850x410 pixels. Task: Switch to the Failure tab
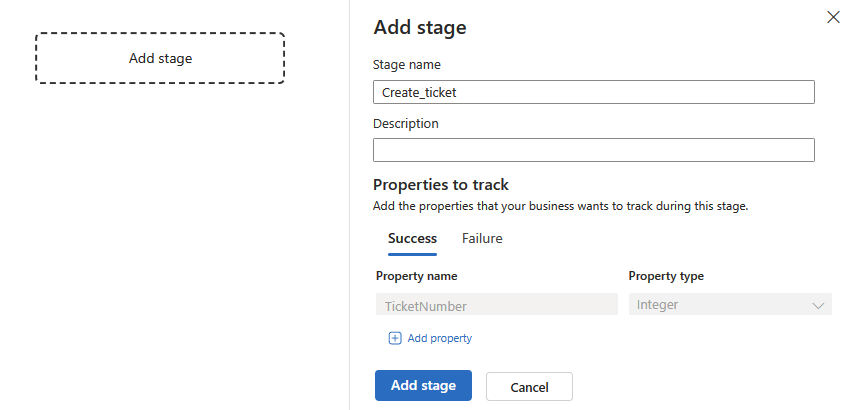[482, 239]
